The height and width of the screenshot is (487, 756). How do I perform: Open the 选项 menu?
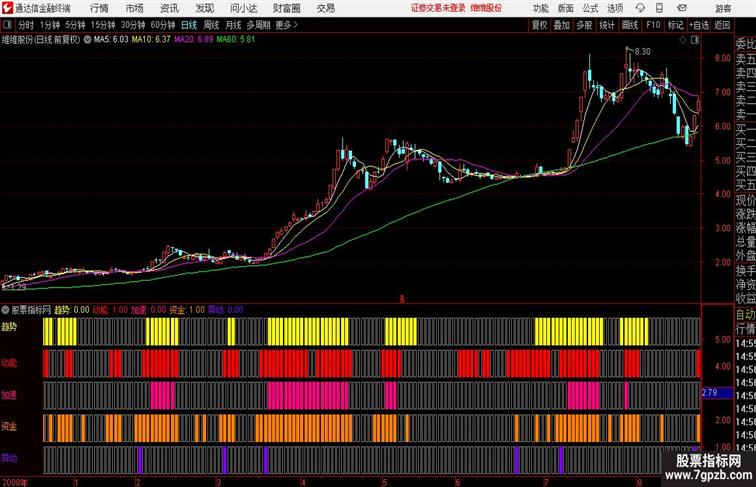615,8
